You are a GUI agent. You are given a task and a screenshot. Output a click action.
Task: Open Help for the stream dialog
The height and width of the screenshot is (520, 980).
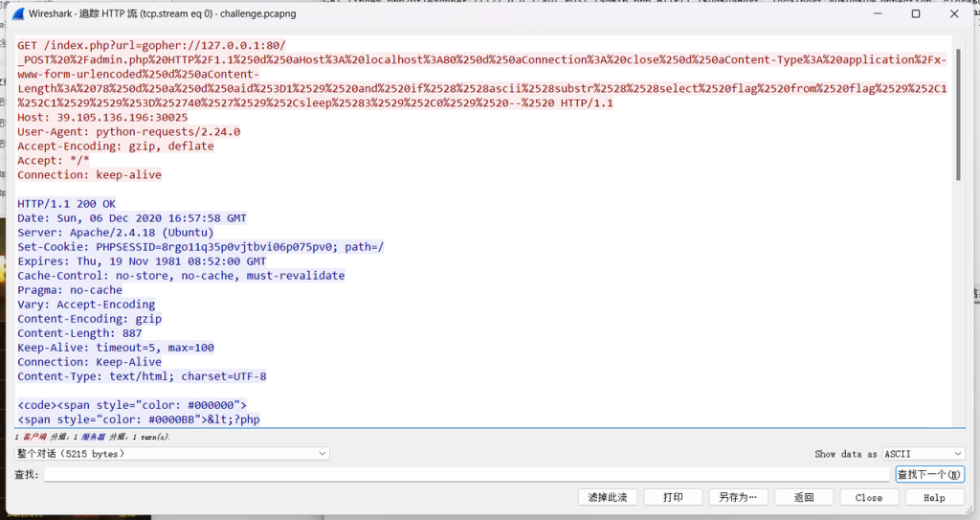pos(934,498)
